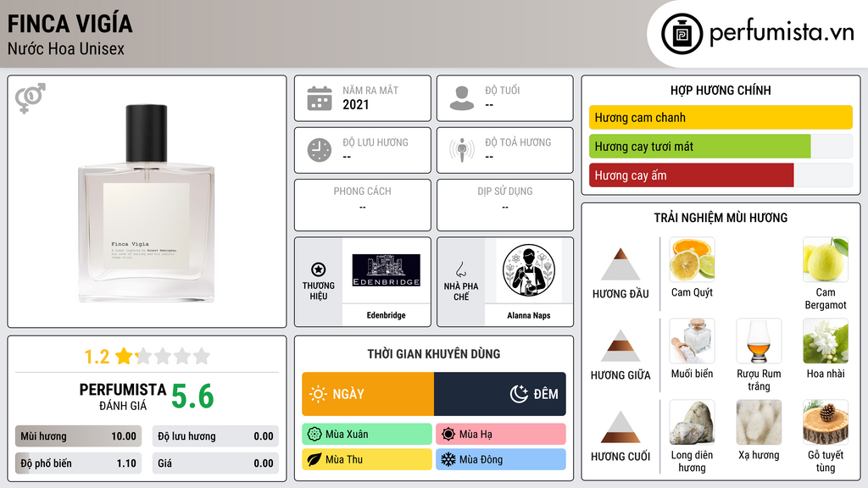868x488 pixels.
Task: Click the filled gold rating star
Action: click(x=124, y=356)
